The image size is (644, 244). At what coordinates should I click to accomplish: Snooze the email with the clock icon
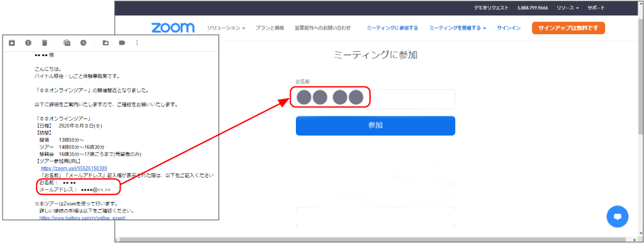[83, 43]
